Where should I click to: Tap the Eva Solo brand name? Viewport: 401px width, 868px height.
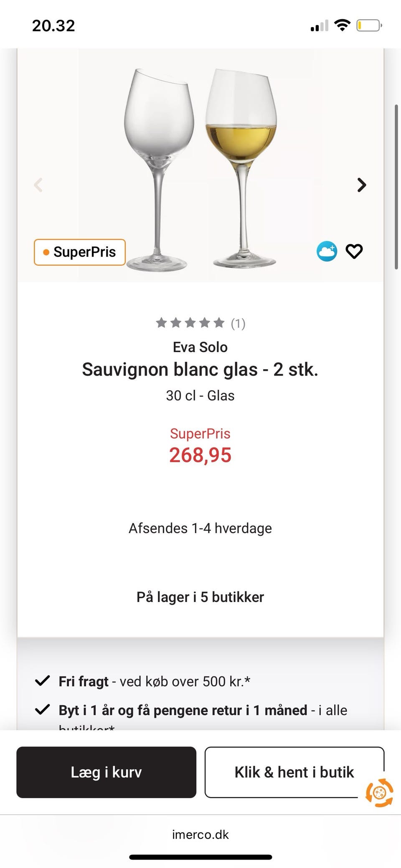[200, 347]
